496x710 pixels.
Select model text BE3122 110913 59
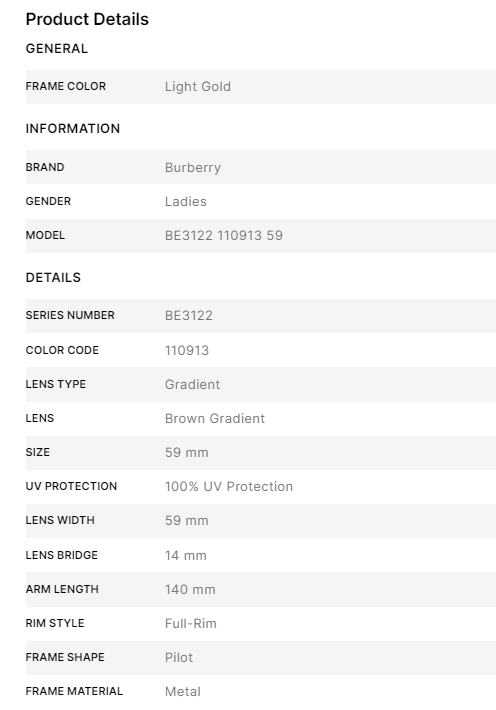tap(224, 235)
